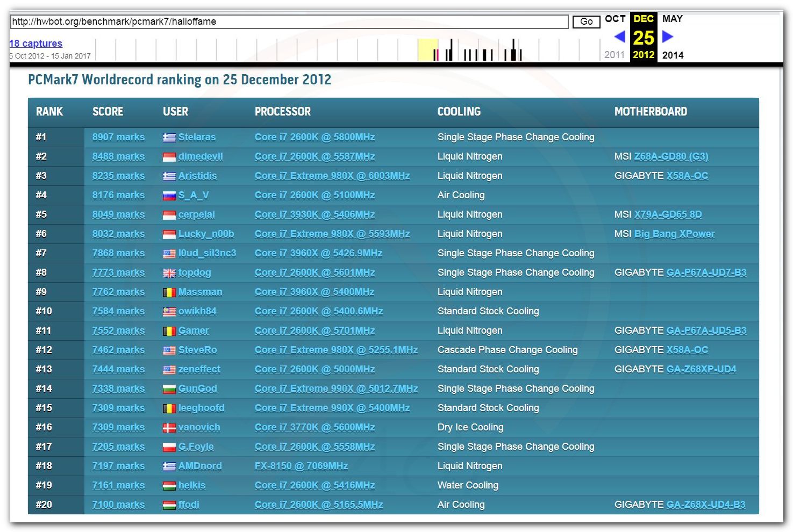Open GA-P67A-UD7-B3 motherboard link
The image size is (793, 532).
706,272
